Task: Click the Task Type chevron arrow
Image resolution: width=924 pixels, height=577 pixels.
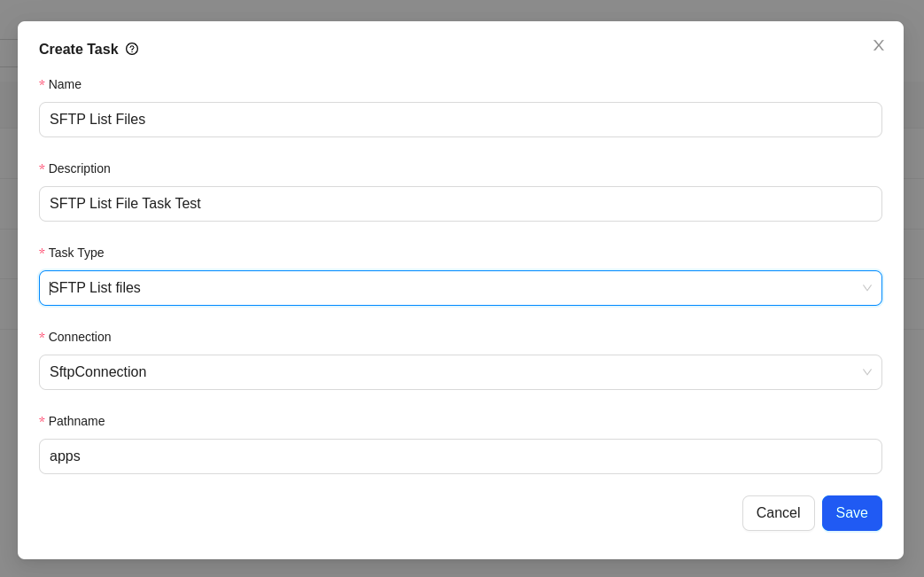Action: tap(866, 288)
